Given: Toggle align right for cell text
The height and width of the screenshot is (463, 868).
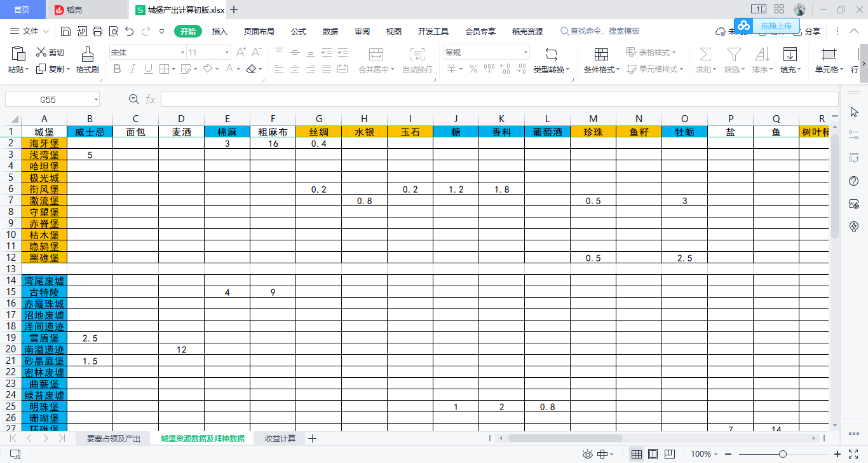Looking at the screenshot, I should click(310, 69).
